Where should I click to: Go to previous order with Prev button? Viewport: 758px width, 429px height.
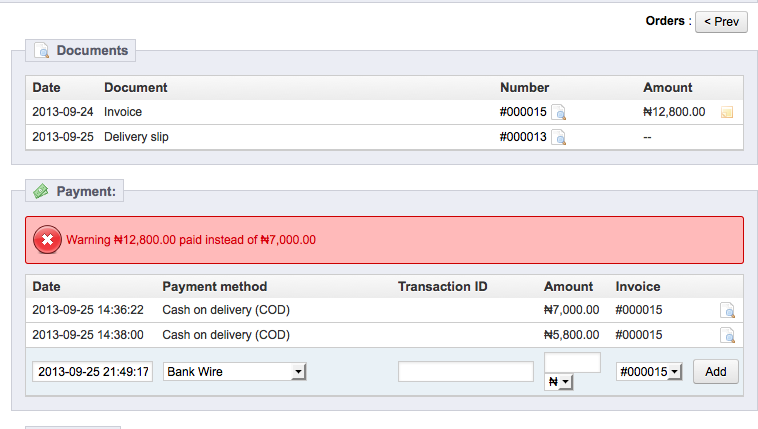[721, 21]
